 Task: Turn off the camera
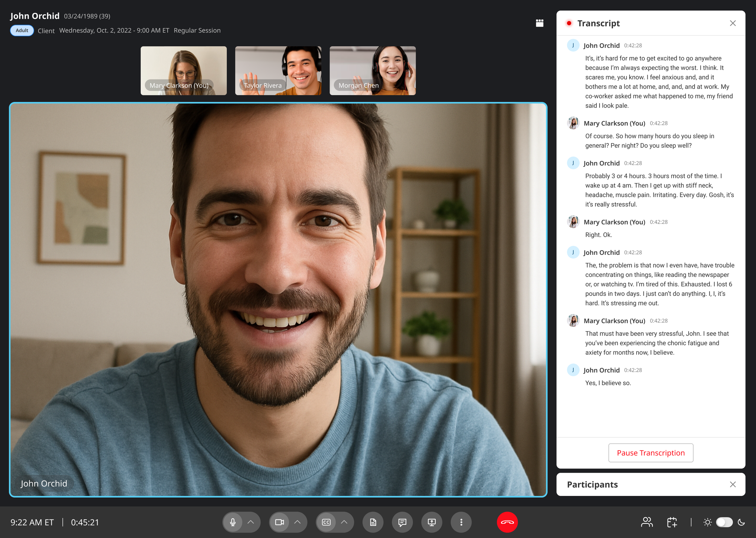tap(279, 522)
